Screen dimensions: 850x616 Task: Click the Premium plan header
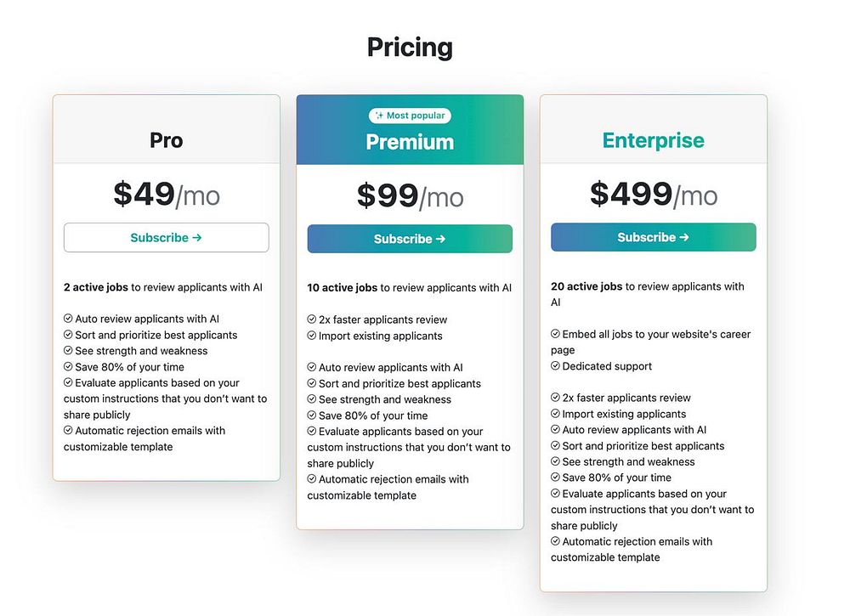click(x=410, y=142)
